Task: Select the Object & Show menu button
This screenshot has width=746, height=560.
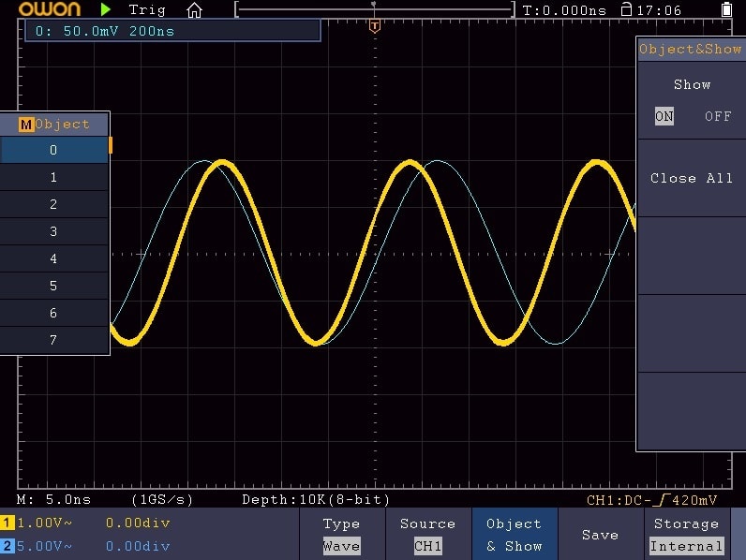Action: [515, 535]
